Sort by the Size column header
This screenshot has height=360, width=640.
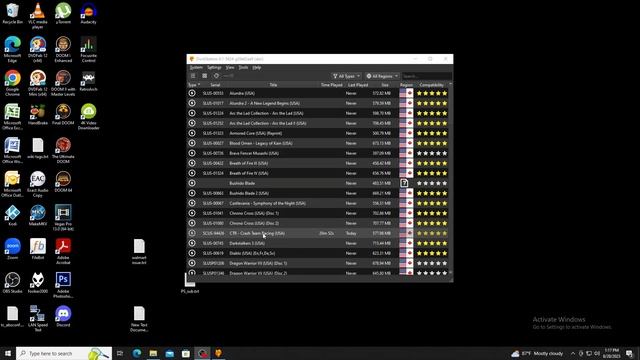[384, 85]
